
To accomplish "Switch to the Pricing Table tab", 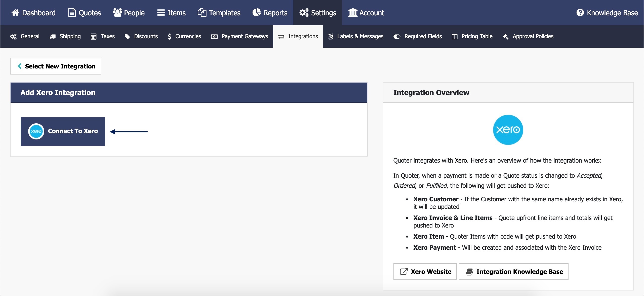I will (472, 36).
